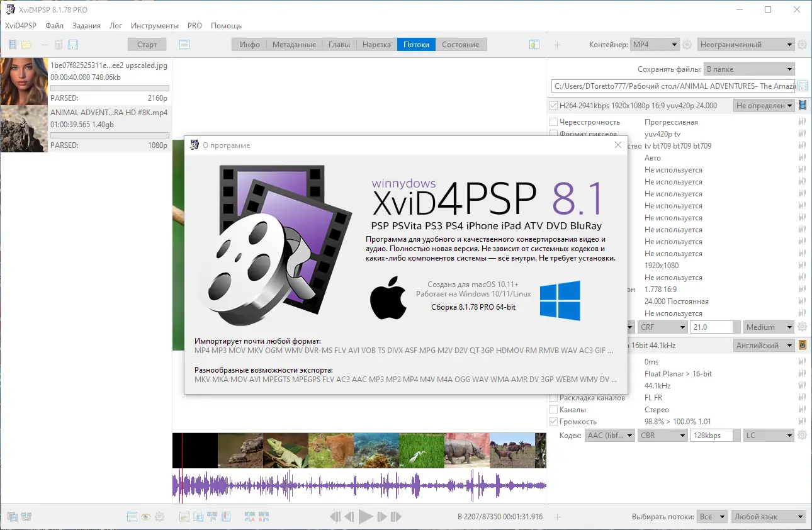Click the first icon in the bottom-left corner
The width and height of the screenshot is (812, 530).
pos(12,517)
